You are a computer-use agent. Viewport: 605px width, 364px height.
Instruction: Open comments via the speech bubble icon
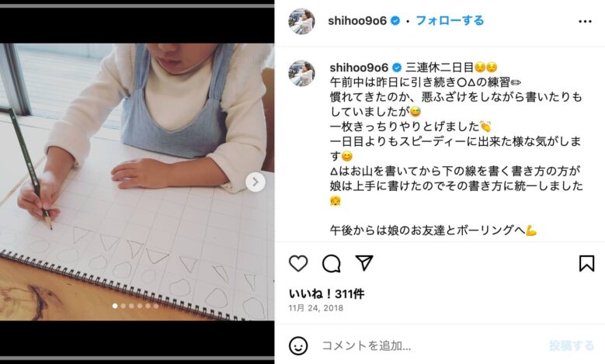[332, 264]
